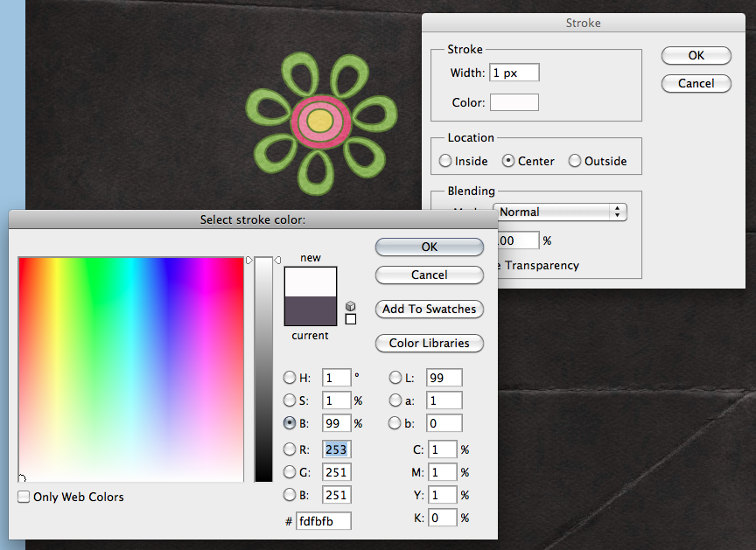
Task: Click OK in the Stroke dialog
Action: click(x=696, y=55)
